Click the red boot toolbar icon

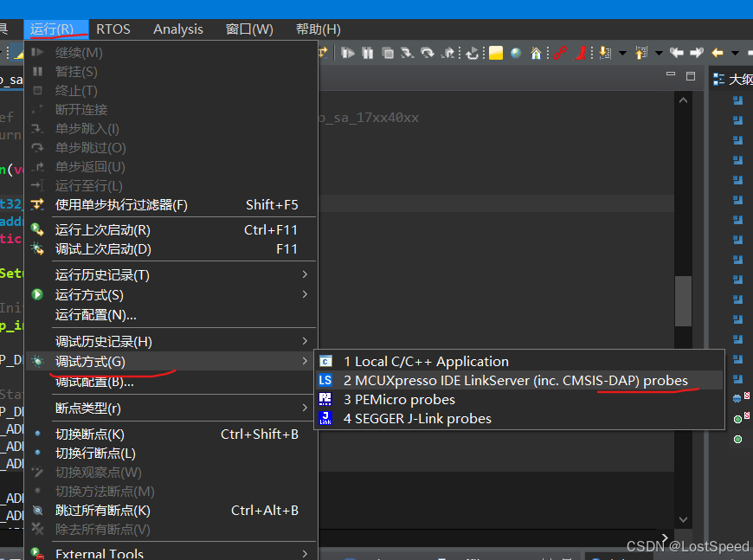click(x=580, y=53)
